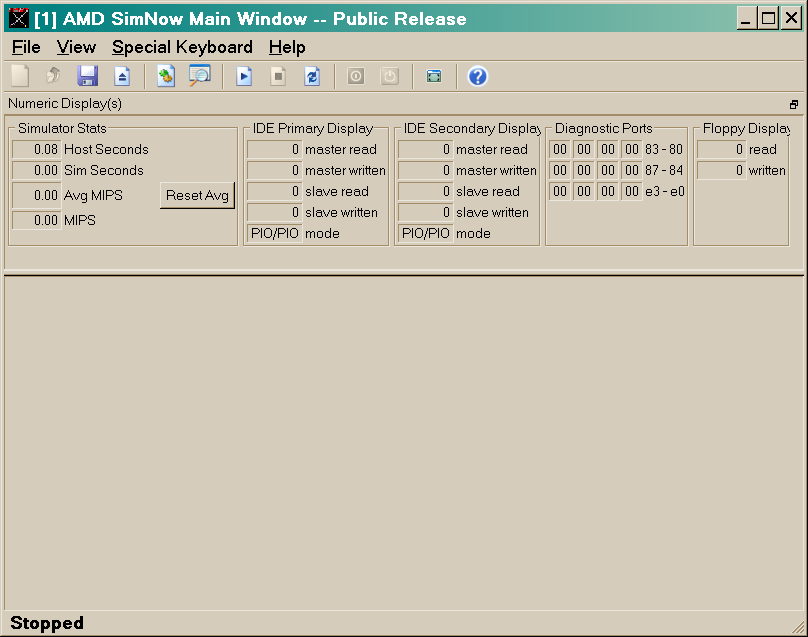Image resolution: width=808 pixels, height=637 pixels.
Task: Undock the Numeric Display(s) panel
Action: pyautogui.click(x=793, y=104)
